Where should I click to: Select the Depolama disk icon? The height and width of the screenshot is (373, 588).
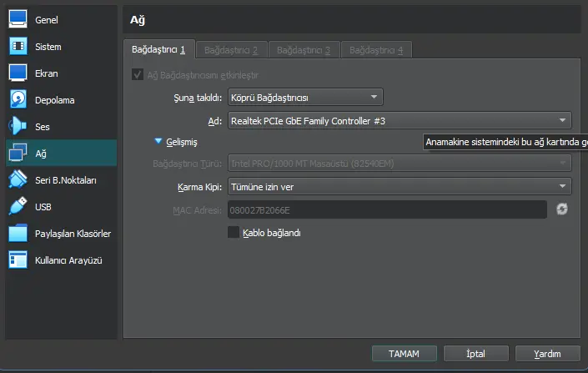[18, 100]
